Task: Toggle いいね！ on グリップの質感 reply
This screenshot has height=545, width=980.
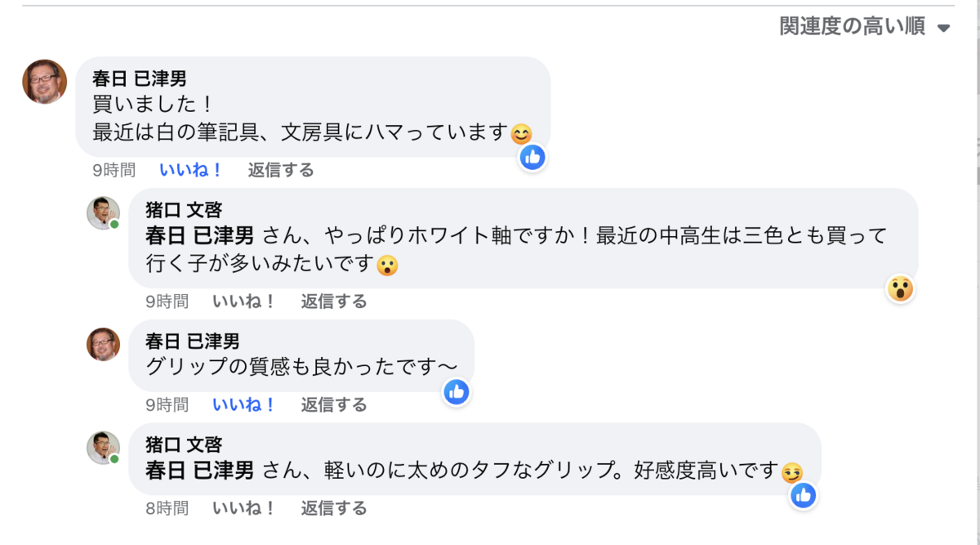Action: [244, 404]
